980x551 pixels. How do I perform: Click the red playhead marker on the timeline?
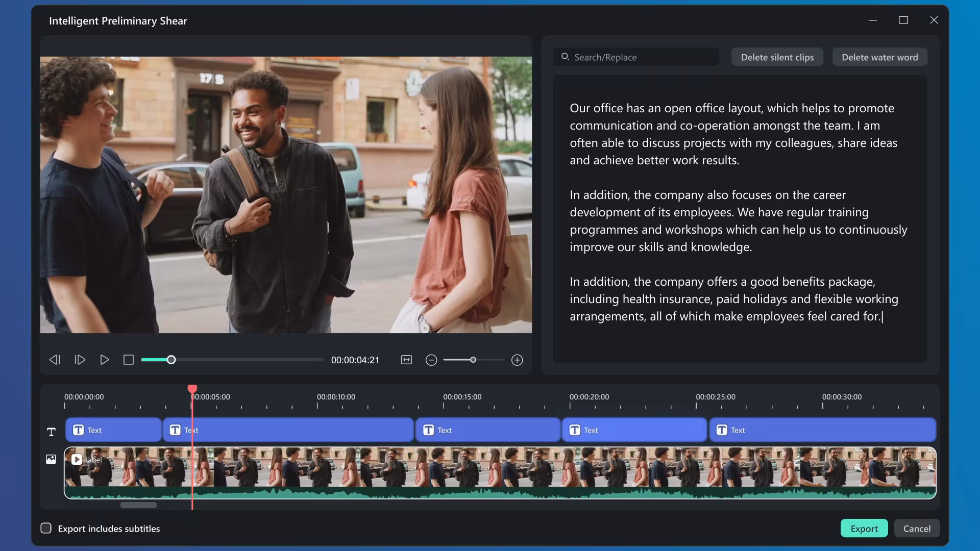pos(192,389)
